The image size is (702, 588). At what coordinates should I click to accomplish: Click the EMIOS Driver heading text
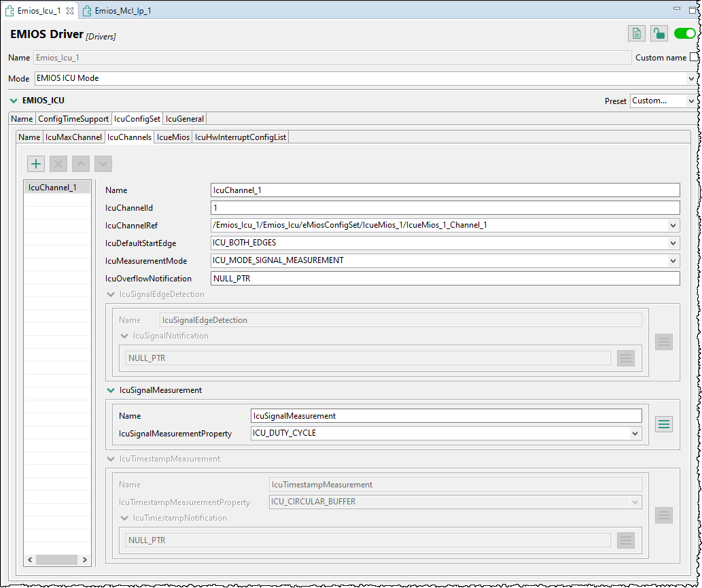[47, 34]
